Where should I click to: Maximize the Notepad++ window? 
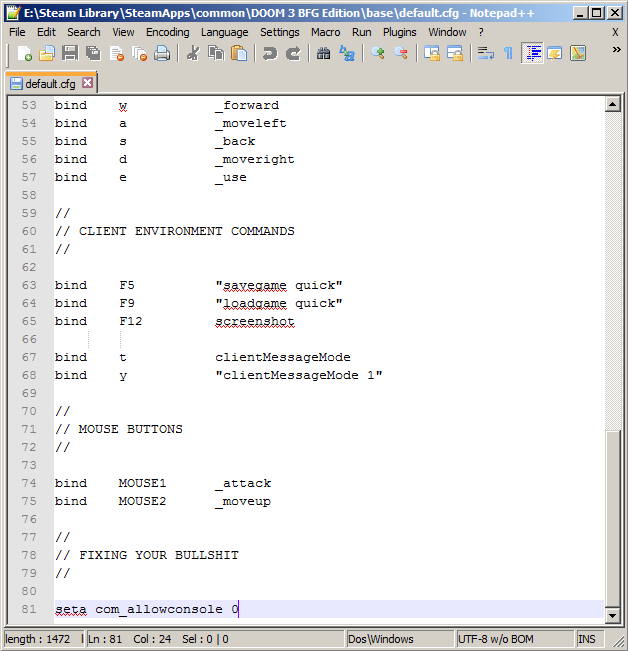click(x=597, y=13)
